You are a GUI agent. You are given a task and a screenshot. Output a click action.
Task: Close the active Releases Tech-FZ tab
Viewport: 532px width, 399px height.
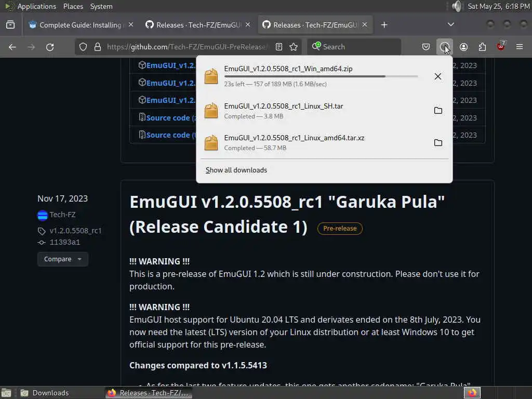coord(364,25)
